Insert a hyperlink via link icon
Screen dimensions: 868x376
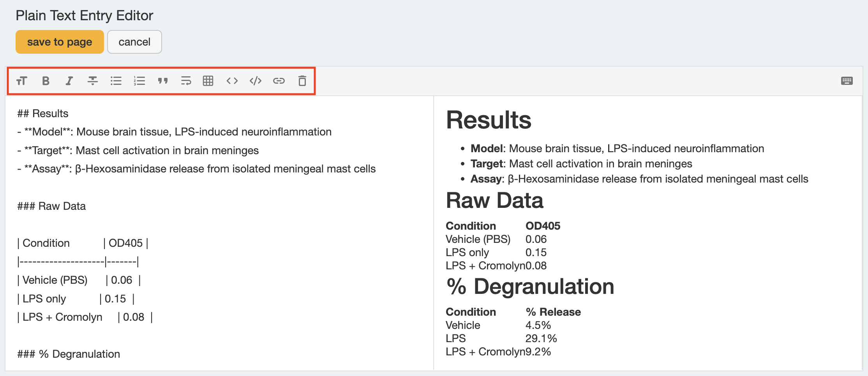(x=279, y=81)
